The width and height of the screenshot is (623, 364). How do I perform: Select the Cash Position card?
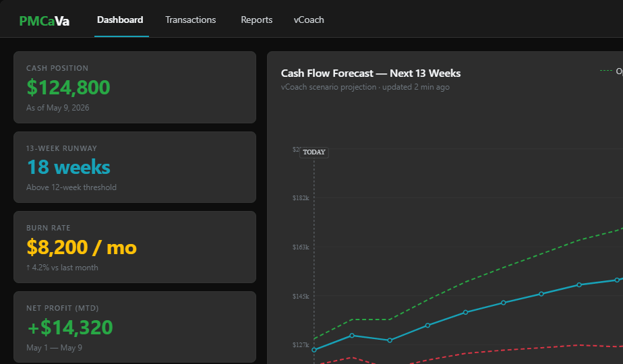pos(135,87)
